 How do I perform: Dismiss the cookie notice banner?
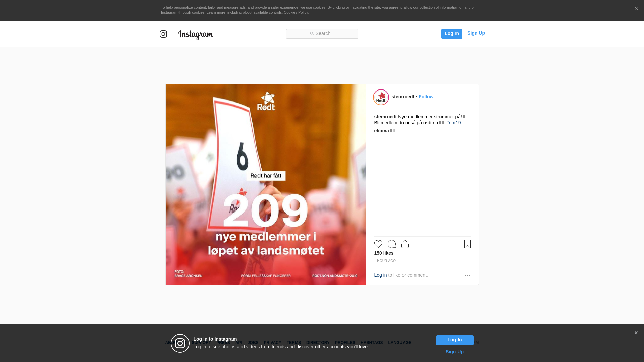[636, 9]
